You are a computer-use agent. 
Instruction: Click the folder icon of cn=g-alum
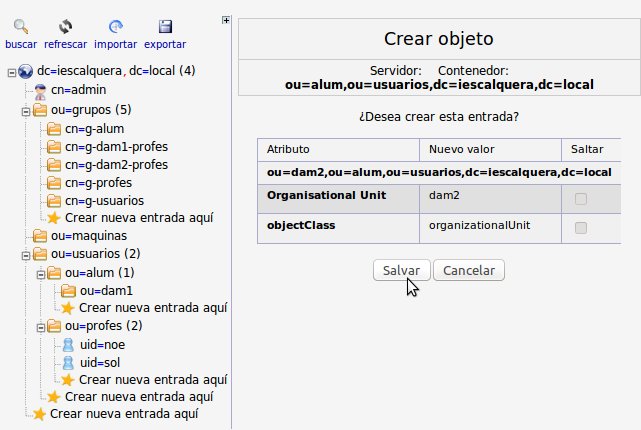[x=54, y=129]
